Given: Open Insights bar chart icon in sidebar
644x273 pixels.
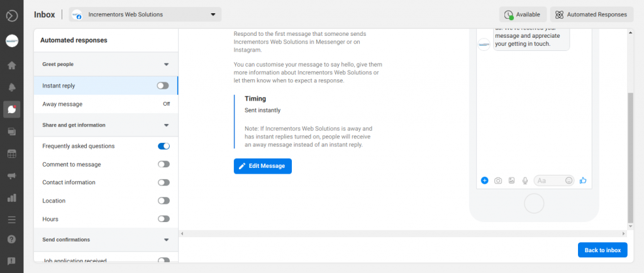Looking at the screenshot, I should point(11,198).
